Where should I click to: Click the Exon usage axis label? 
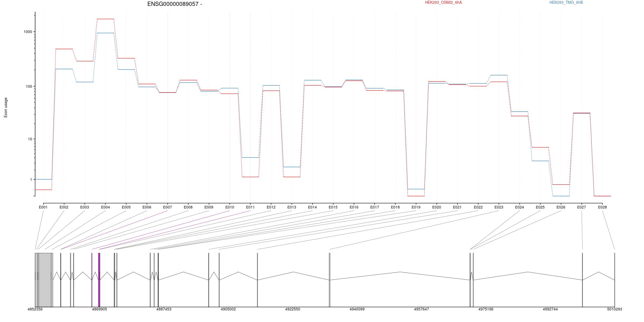(x=6, y=107)
